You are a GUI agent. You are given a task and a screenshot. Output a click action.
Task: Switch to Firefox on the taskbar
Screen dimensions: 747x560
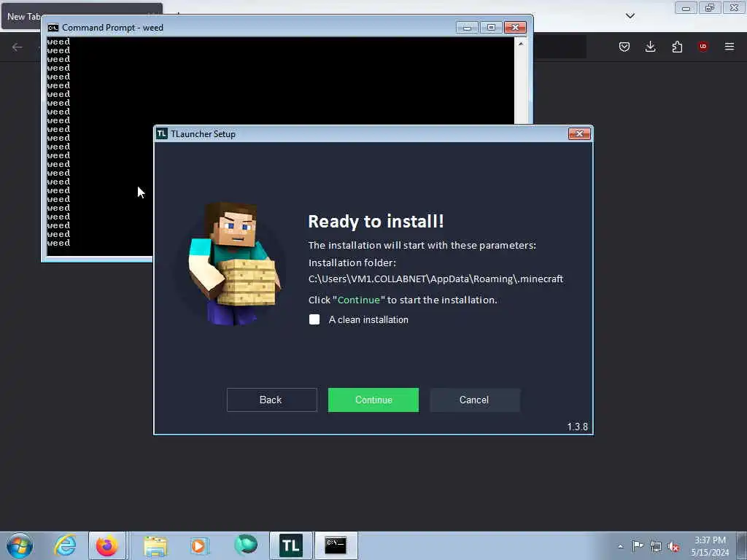(107, 545)
